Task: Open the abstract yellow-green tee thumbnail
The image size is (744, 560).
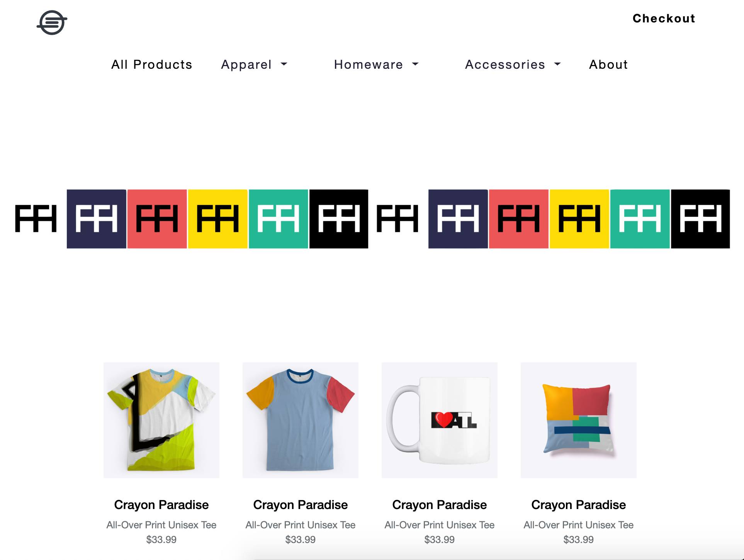Action: [x=161, y=420]
